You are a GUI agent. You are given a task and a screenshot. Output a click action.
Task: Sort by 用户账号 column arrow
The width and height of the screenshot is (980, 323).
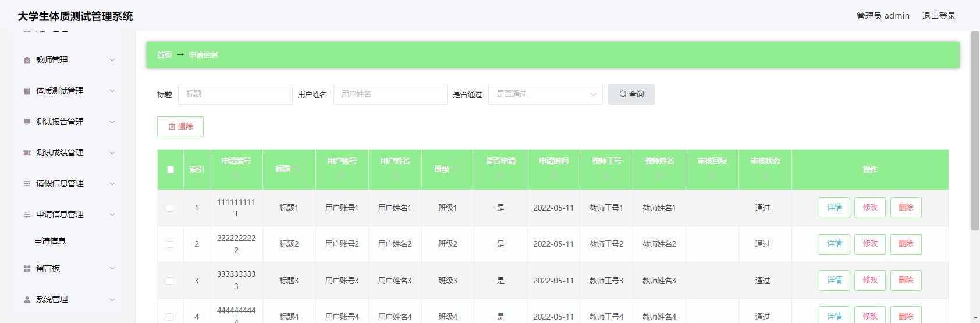coord(342,175)
